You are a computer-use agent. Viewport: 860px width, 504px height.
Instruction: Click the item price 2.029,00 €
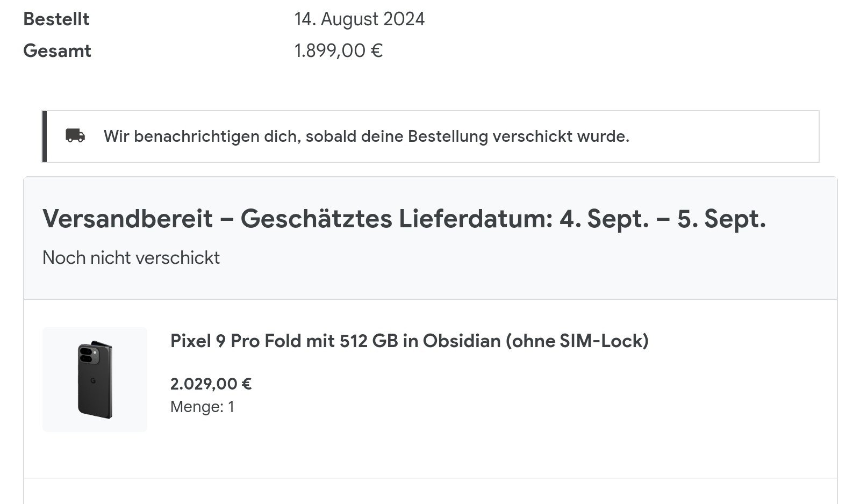point(211,384)
